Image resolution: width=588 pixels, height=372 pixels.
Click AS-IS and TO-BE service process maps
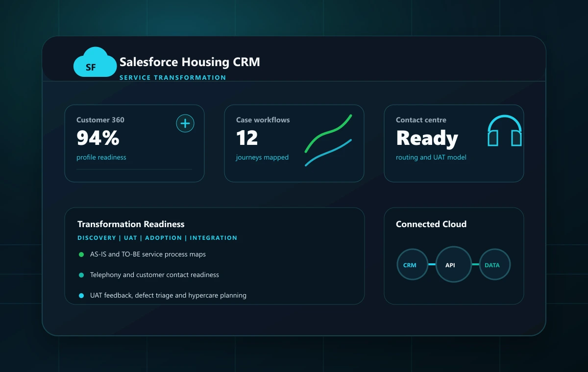tap(148, 255)
